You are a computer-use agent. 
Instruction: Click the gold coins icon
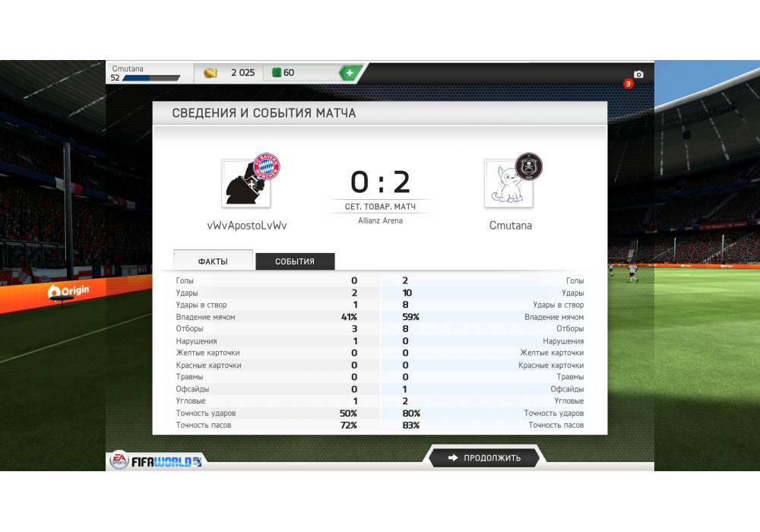coord(211,73)
